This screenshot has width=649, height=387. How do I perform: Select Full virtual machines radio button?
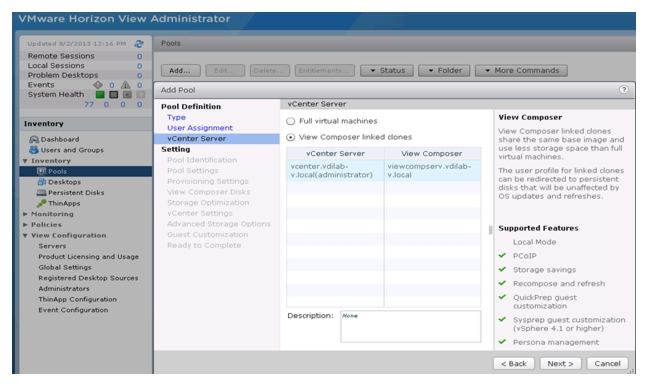[291, 121]
